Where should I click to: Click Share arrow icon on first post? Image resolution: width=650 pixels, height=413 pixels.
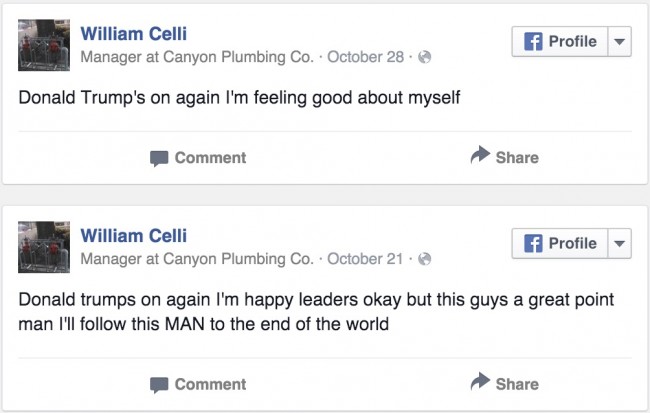pyautogui.click(x=480, y=156)
